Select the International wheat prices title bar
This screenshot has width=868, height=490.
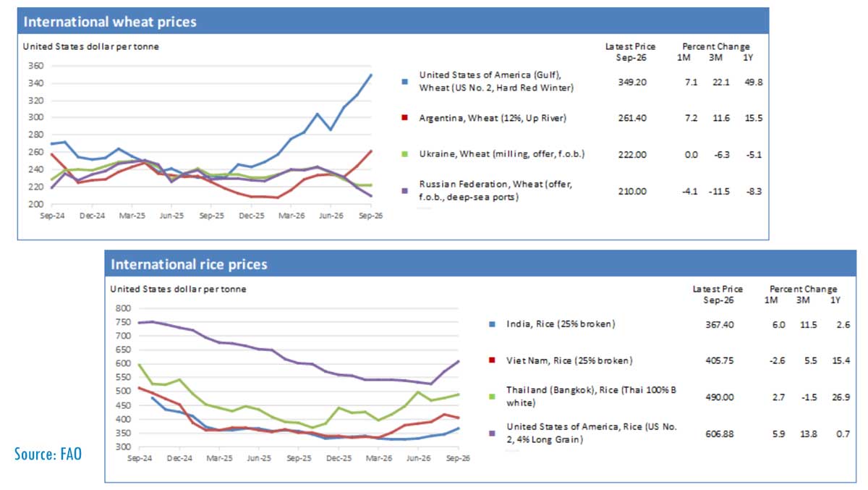393,22
